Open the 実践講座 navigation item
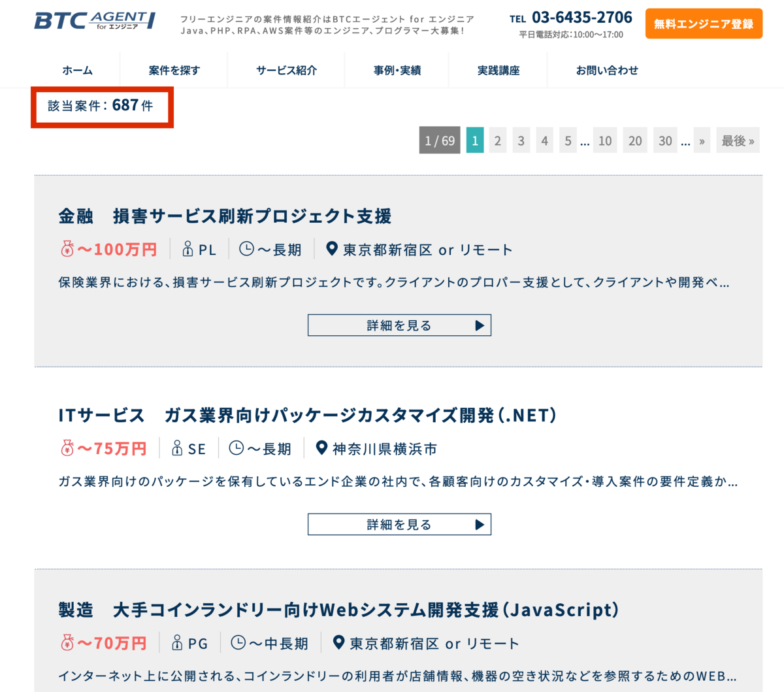The width and height of the screenshot is (784, 692). point(497,70)
